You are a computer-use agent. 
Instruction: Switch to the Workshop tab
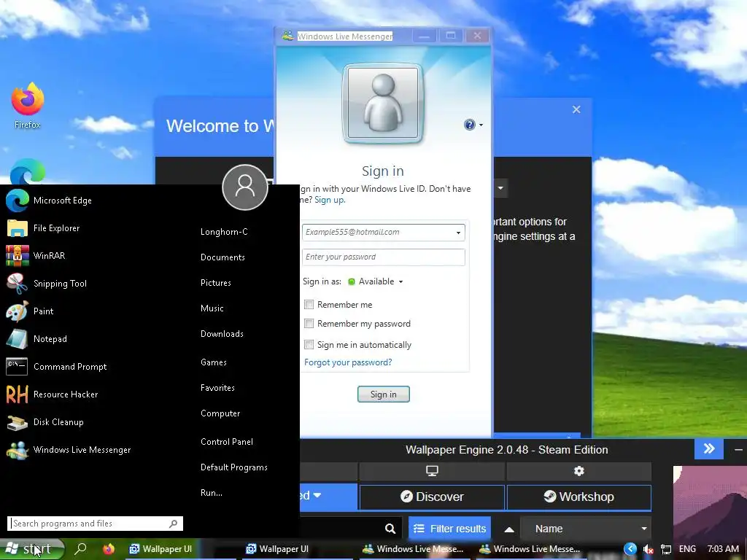578,497
